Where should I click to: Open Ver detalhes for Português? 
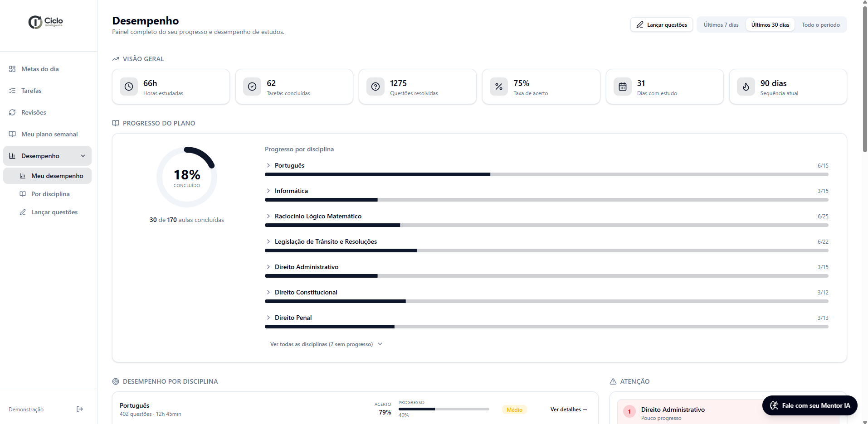569,410
